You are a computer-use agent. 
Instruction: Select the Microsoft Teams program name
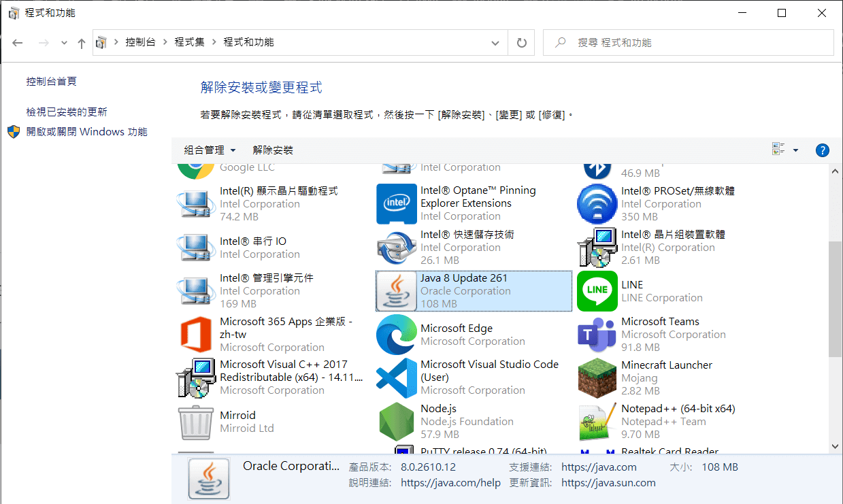(660, 322)
